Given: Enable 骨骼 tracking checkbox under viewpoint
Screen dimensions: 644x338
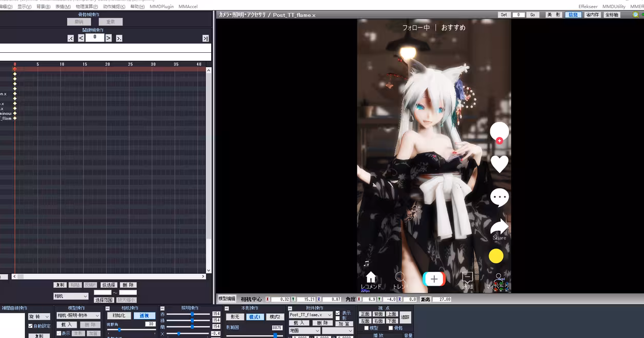Looking at the screenshot, I should pyautogui.click(x=390, y=328).
